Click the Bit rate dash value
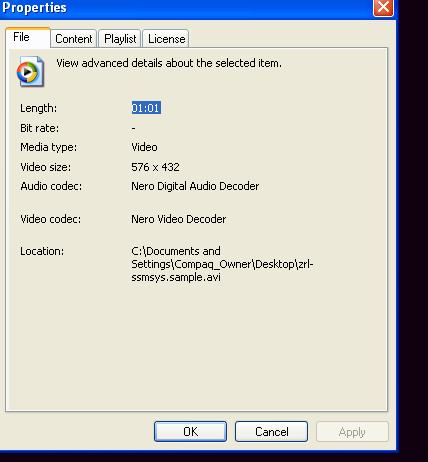This screenshot has width=428, height=462. click(x=133, y=128)
